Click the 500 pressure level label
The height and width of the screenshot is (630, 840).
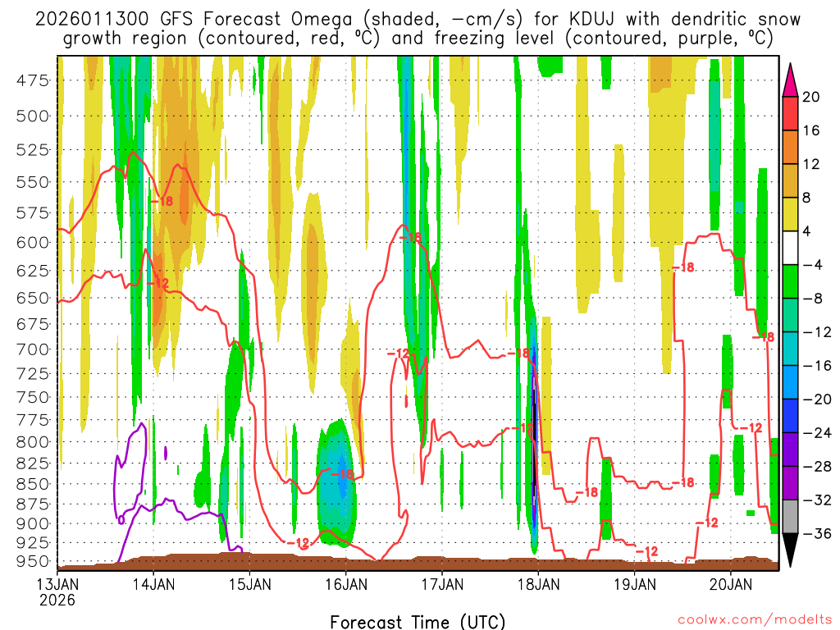tap(33, 116)
